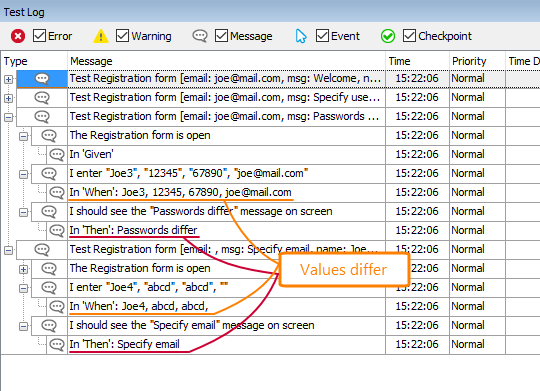Uncheck the Error checkbox

tap(39, 35)
